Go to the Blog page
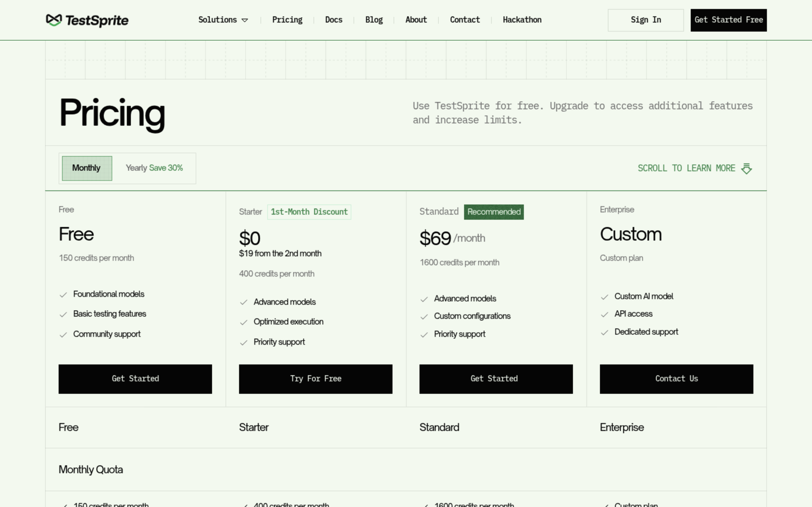812x507 pixels. [x=374, y=20]
